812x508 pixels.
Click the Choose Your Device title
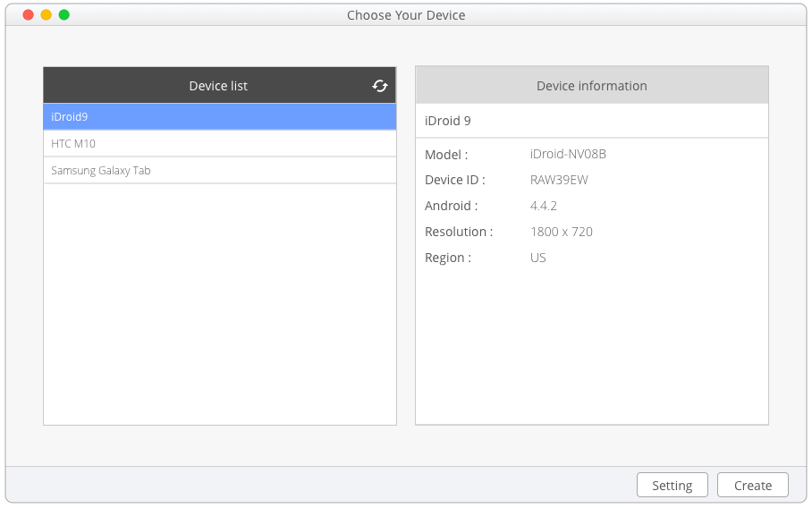(x=406, y=15)
